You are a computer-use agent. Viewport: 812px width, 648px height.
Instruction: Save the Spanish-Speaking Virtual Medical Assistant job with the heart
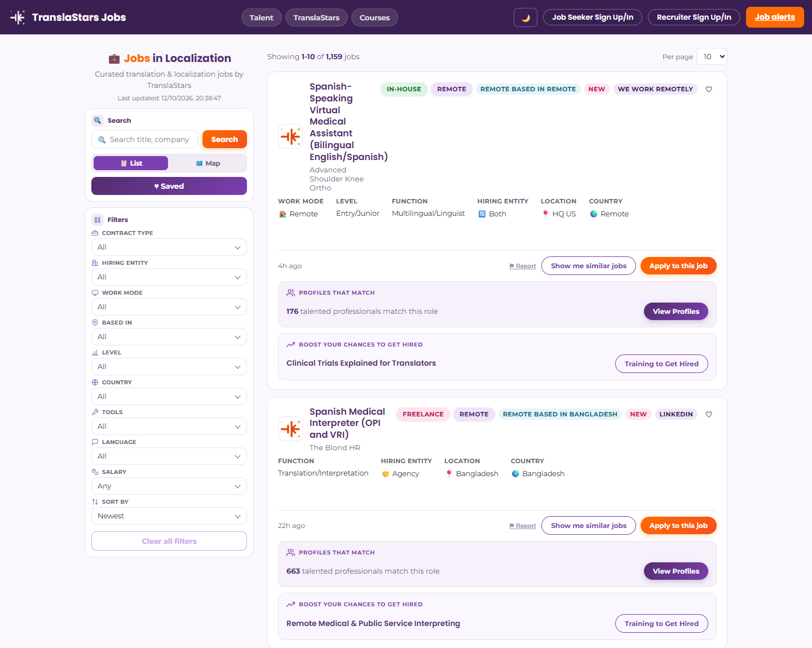pos(709,89)
